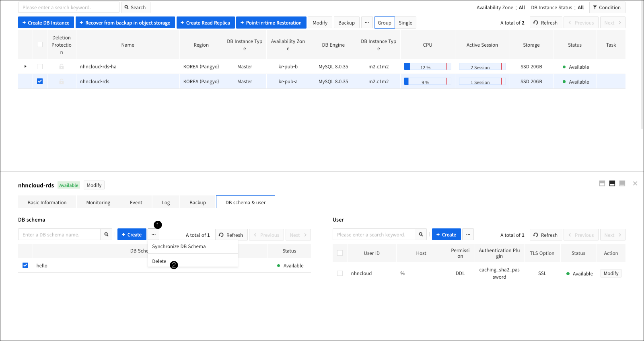
Task: Create a new user
Action: tap(446, 234)
